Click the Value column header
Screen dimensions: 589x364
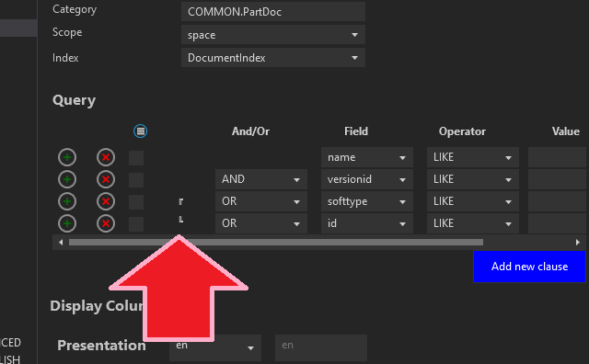(566, 131)
